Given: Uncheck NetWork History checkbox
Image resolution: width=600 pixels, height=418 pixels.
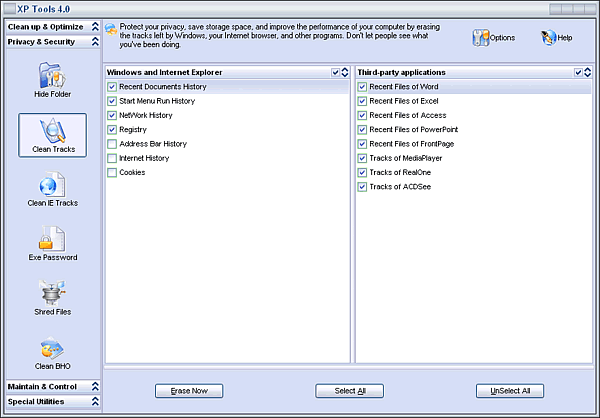Looking at the screenshot, I should point(112,115).
